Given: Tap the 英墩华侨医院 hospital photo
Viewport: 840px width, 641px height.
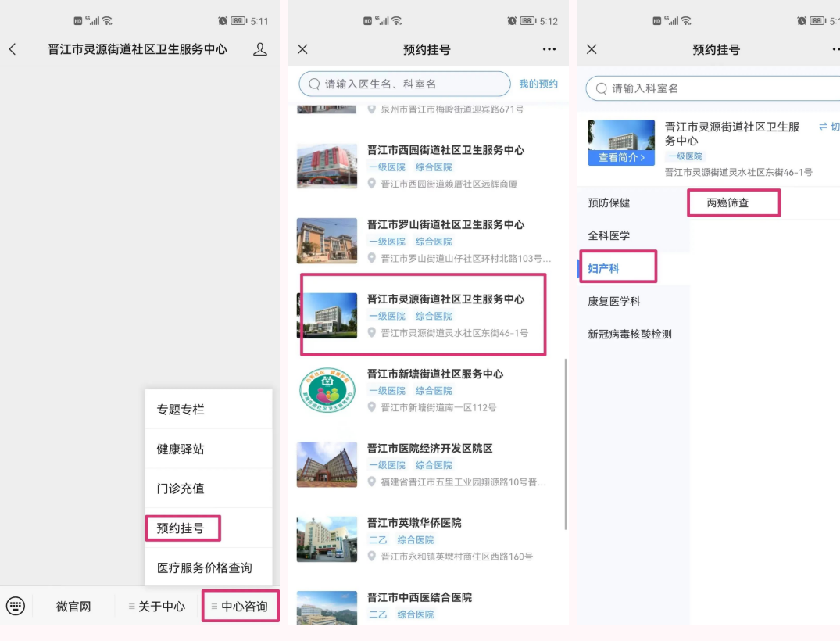Looking at the screenshot, I should tap(327, 539).
